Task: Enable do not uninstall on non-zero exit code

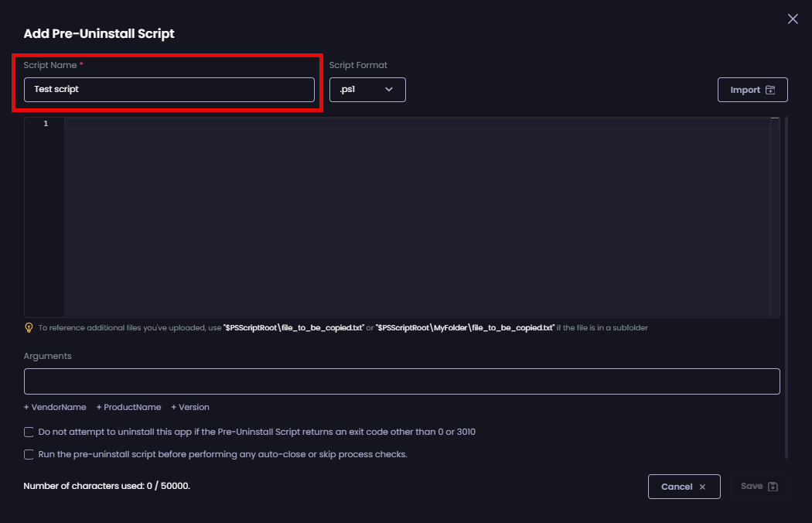Action: click(29, 432)
